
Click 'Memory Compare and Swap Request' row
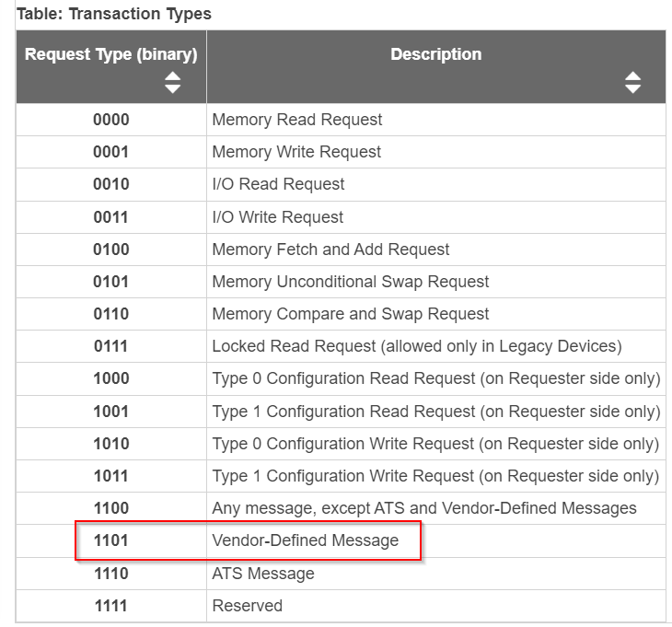(351, 314)
